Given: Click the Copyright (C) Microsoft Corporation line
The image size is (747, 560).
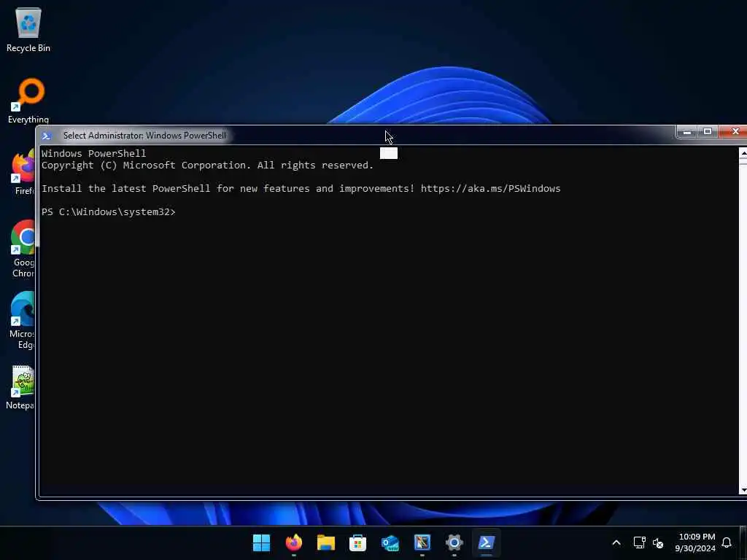Looking at the screenshot, I should click(207, 166).
